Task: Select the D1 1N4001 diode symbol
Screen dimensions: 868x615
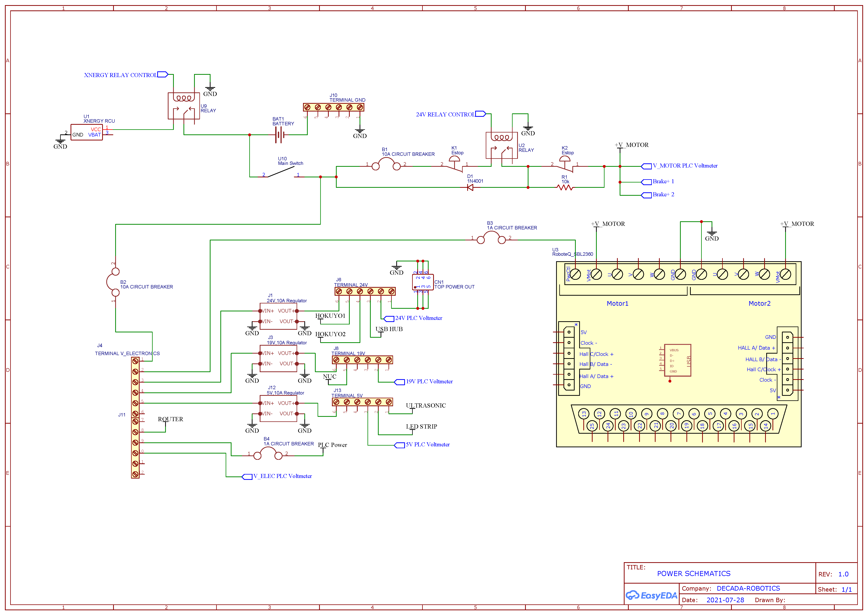Action: coord(470,187)
